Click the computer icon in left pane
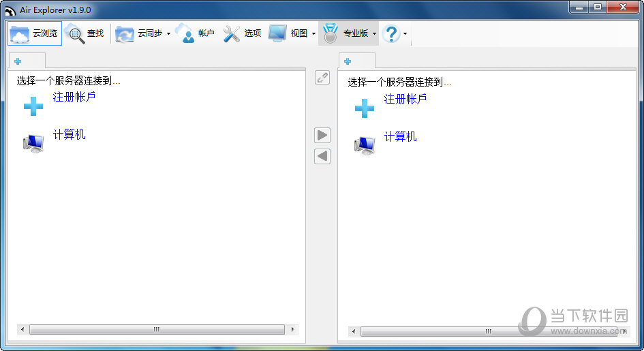The image size is (644, 351). (33, 143)
